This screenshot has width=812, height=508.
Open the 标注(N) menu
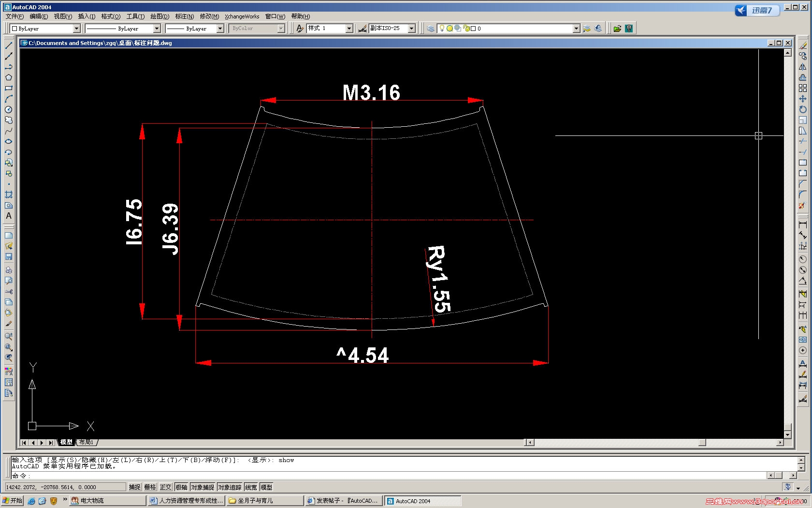point(184,16)
